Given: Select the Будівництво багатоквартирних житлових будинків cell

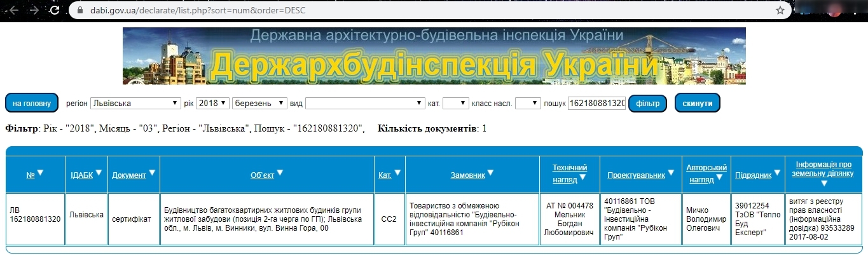Looking at the screenshot, I should pyautogui.click(x=266, y=219).
